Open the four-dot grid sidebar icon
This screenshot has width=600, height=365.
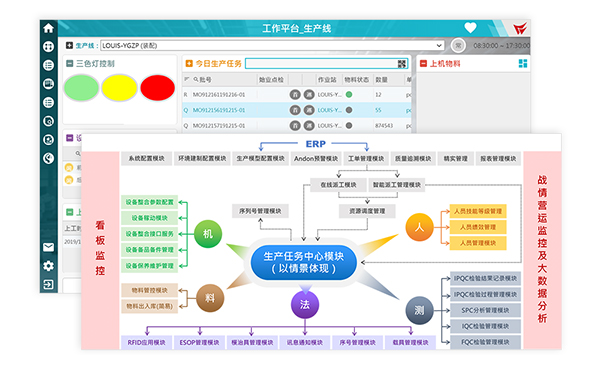click(49, 47)
